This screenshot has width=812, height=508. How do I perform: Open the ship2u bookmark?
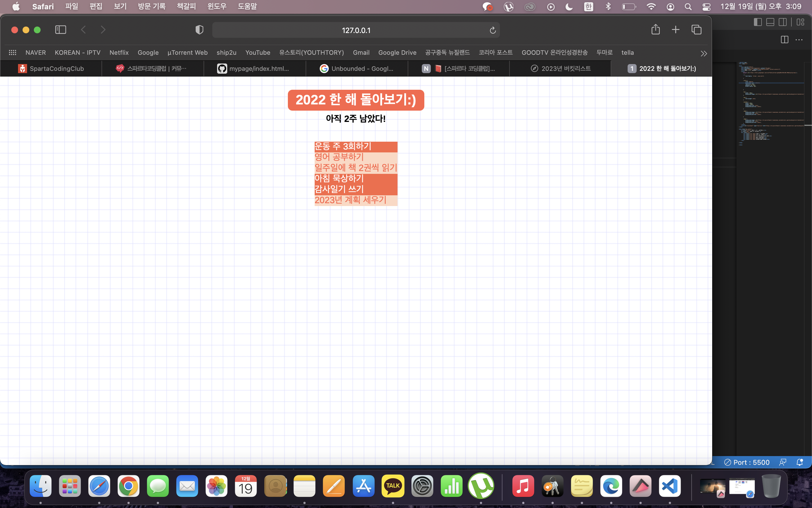226,52
